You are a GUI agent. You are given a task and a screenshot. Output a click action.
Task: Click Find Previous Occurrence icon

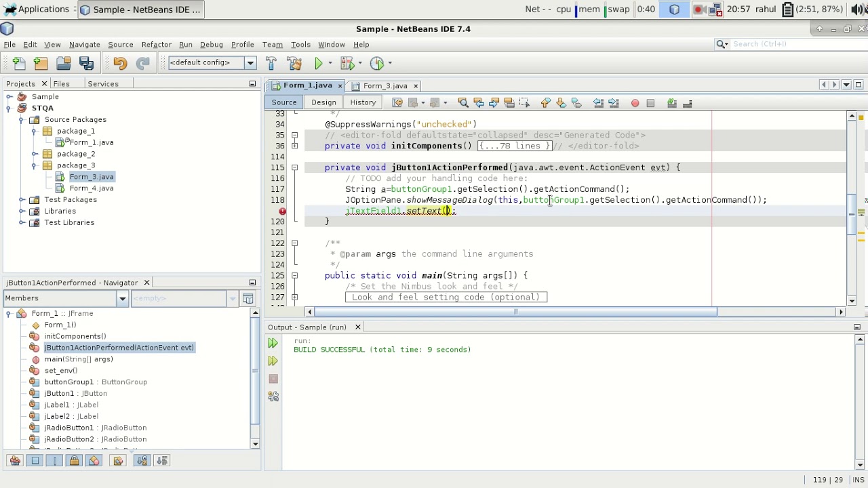point(479,103)
